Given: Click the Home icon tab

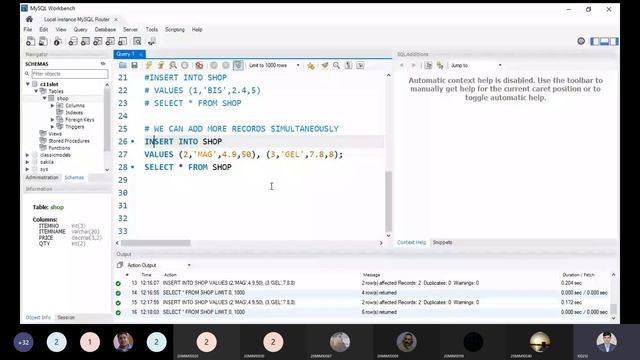Looking at the screenshot, I should click(x=29, y=19).
